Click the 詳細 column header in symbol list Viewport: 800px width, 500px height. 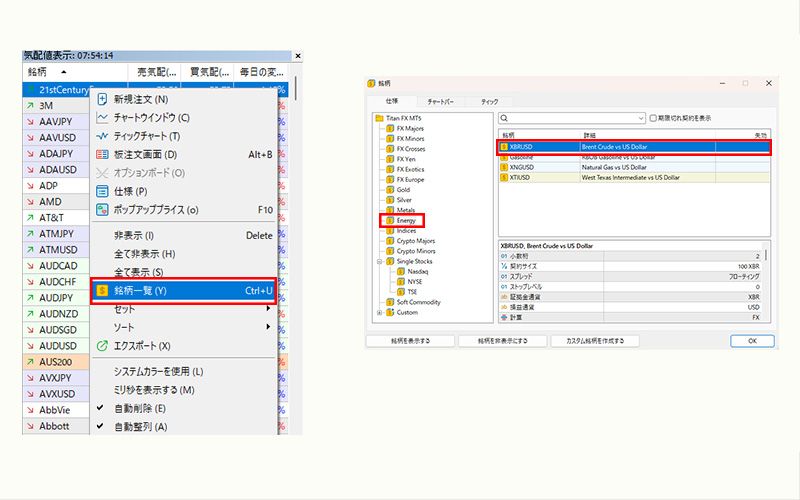(x=648, y=135)
